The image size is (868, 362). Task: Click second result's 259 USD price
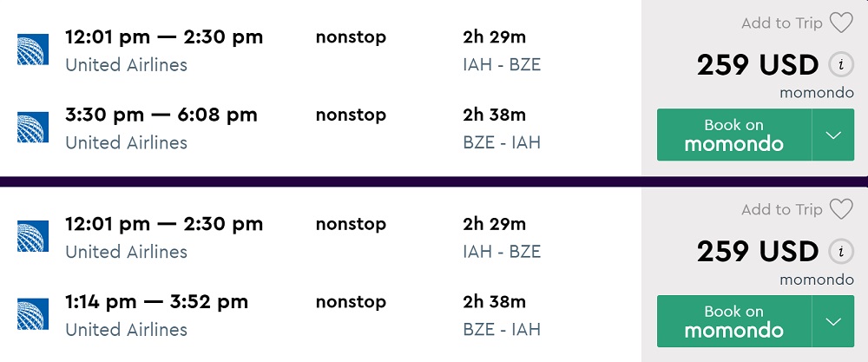(757, 252)
